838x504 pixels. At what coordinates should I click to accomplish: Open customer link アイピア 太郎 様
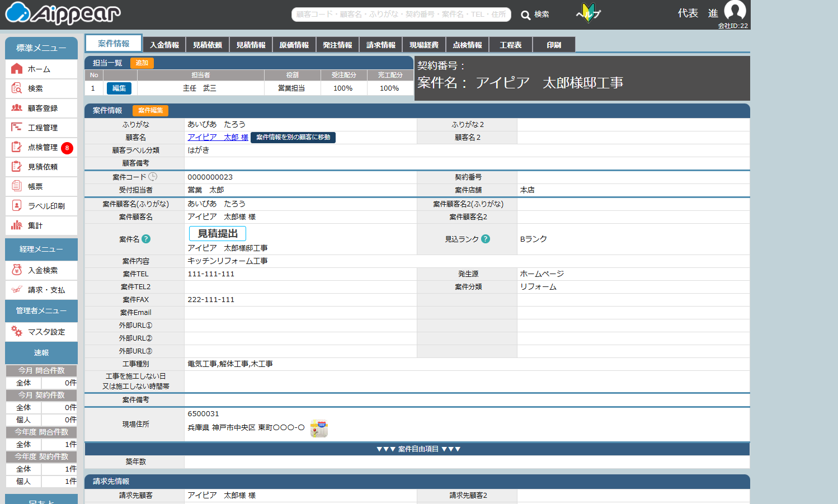pyautogui.click(x=218, y=137)
